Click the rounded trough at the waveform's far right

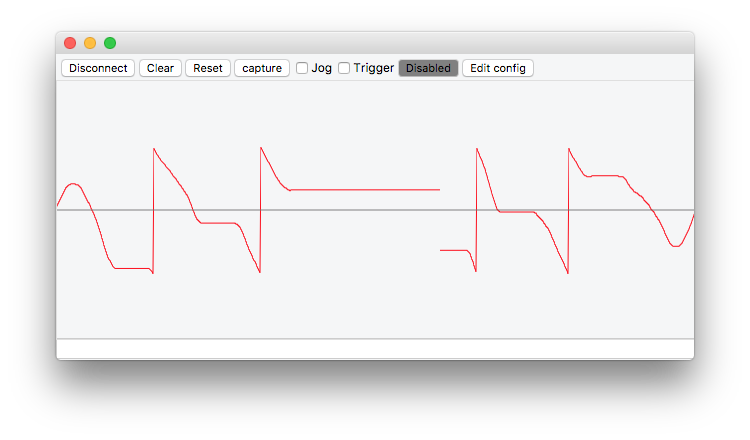point(677,245)
